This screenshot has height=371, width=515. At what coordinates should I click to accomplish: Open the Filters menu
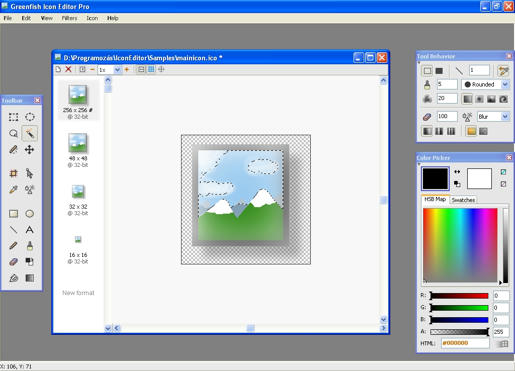point(69,18)
